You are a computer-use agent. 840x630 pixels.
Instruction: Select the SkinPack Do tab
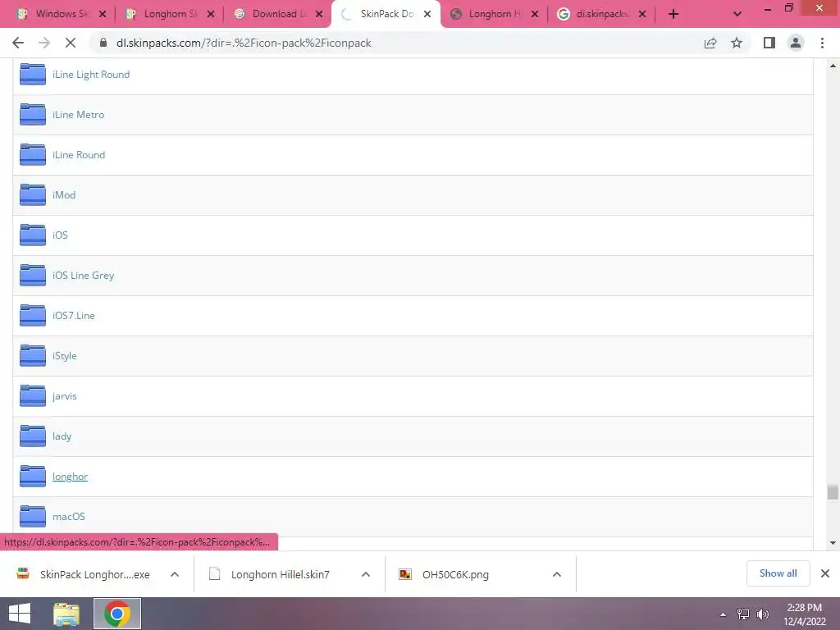pos(386,14)
